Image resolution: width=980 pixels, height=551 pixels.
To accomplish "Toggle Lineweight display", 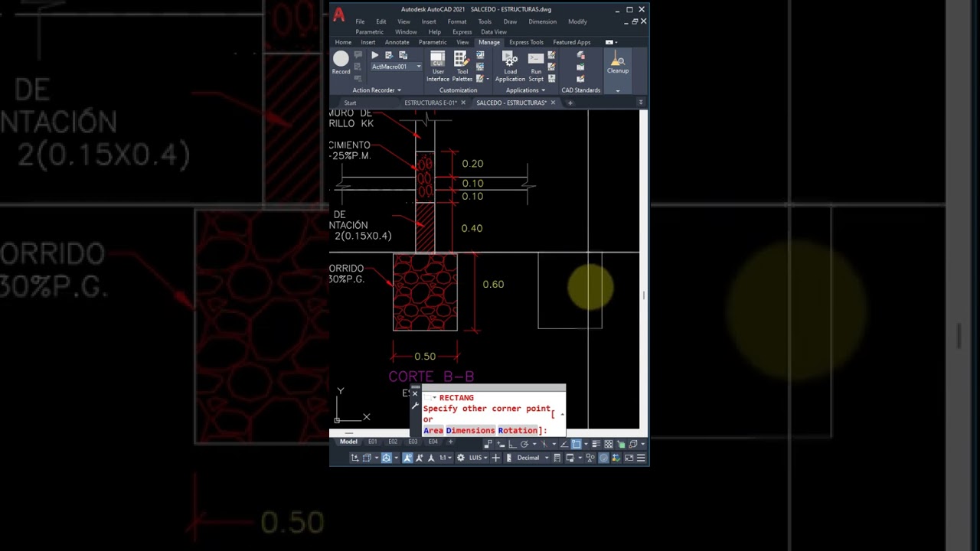I will pyautogui.click(x=596, y=444).
